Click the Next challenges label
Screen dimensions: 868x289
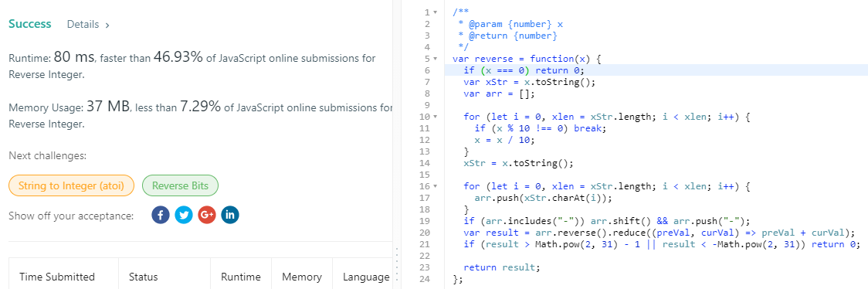pyautogui.click(x=48, y=155)
